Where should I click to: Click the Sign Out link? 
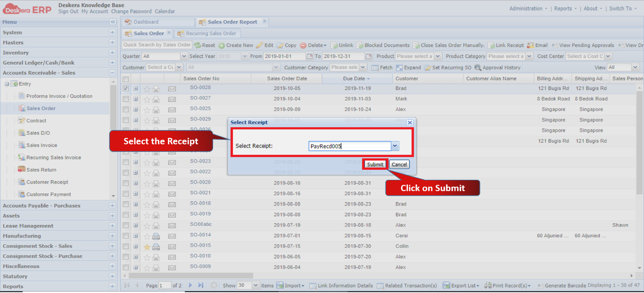coord(68,11)
